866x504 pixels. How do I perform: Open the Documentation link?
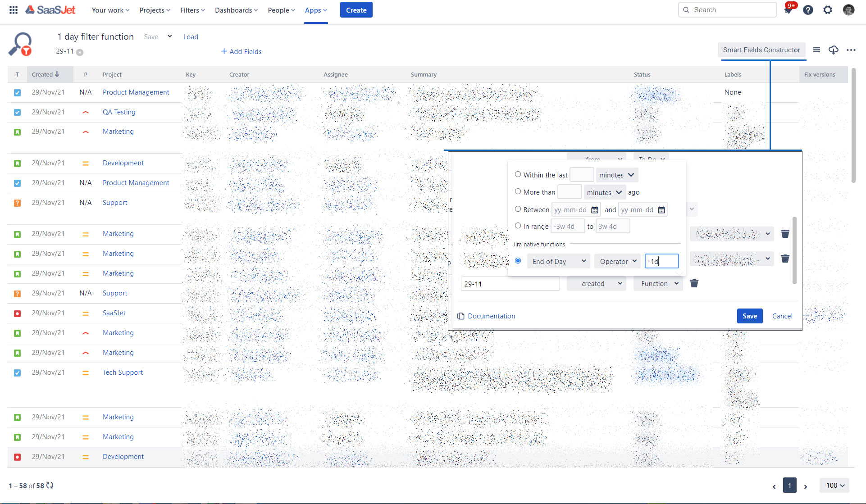(x=491, y=316)
